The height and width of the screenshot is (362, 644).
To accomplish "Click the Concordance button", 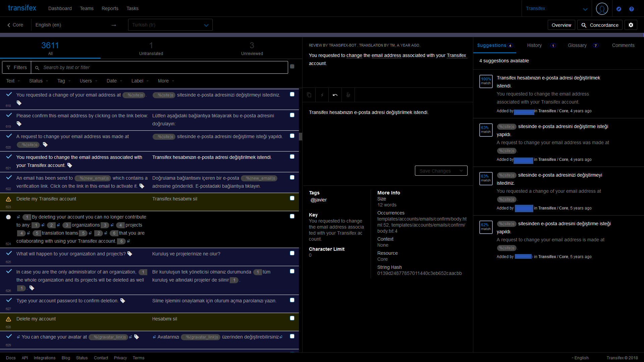I will (x=600, y=25).
